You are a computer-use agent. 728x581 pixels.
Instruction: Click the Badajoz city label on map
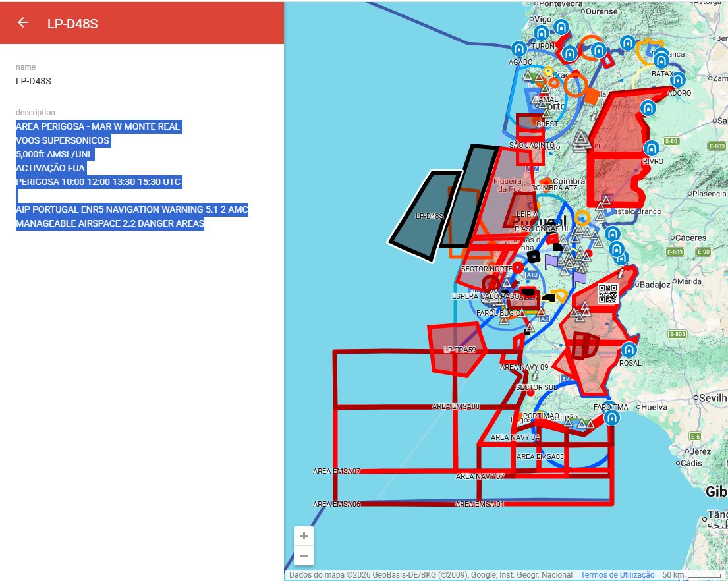(655, 285)
